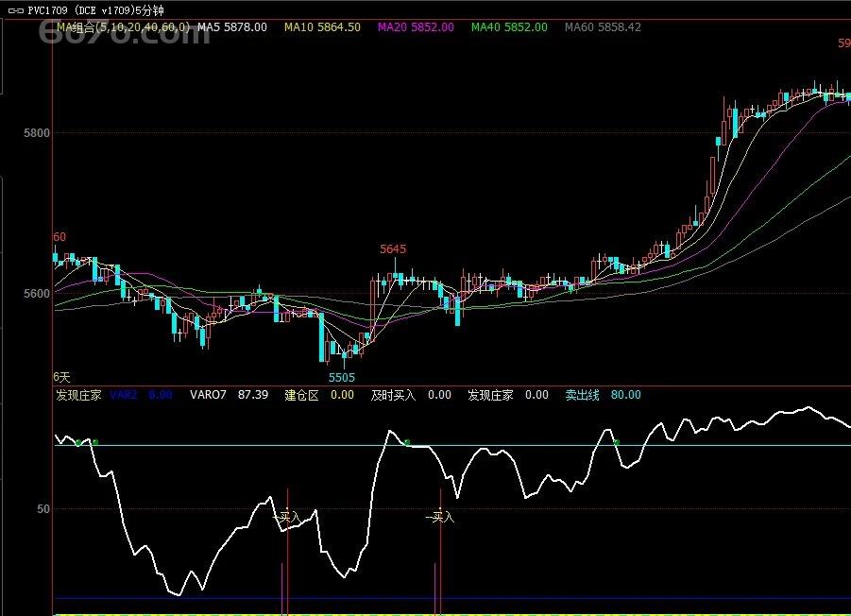The height and width of the screenshot is (616, 851).
Task: Select the MA5 5878.00 value
Action: click(232, 27)
